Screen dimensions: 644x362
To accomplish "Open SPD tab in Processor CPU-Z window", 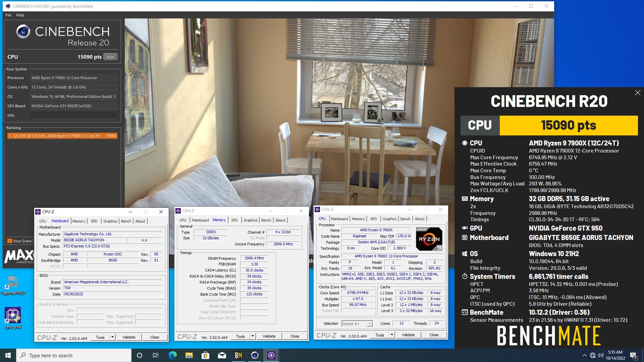I will coord(374,219).
